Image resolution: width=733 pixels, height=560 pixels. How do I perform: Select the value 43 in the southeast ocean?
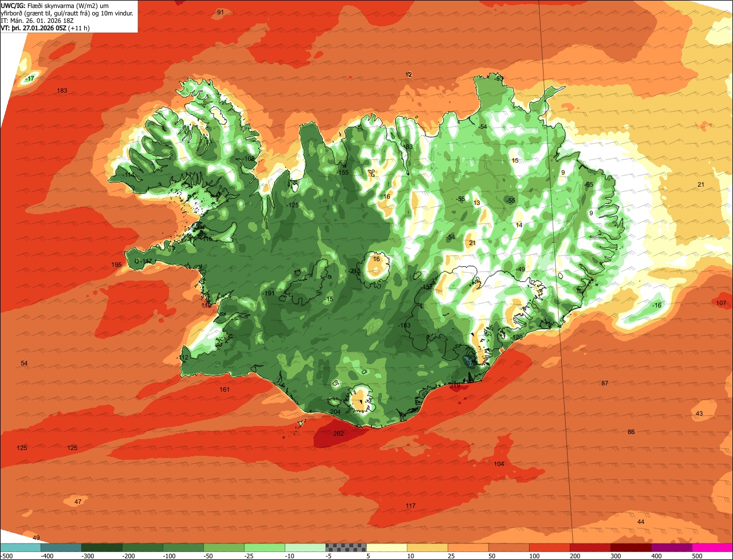[699, 413]
